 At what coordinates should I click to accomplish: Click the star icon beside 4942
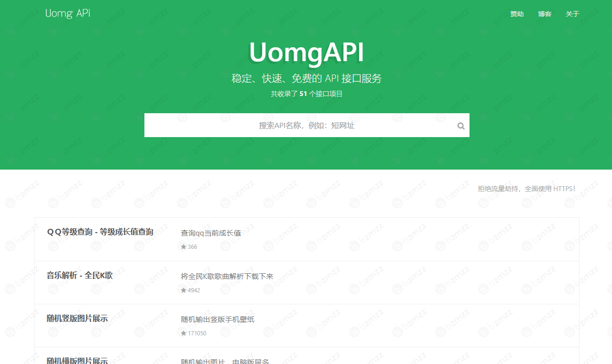tap(184, 290)
